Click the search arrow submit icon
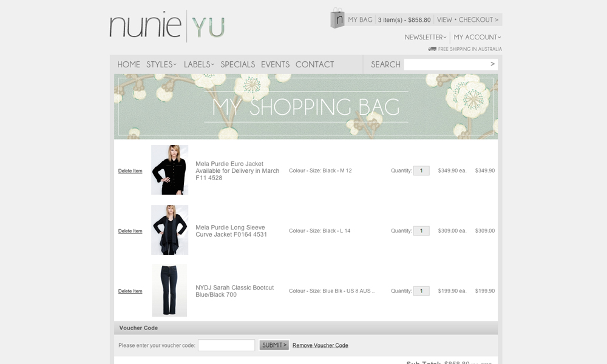 493,64
